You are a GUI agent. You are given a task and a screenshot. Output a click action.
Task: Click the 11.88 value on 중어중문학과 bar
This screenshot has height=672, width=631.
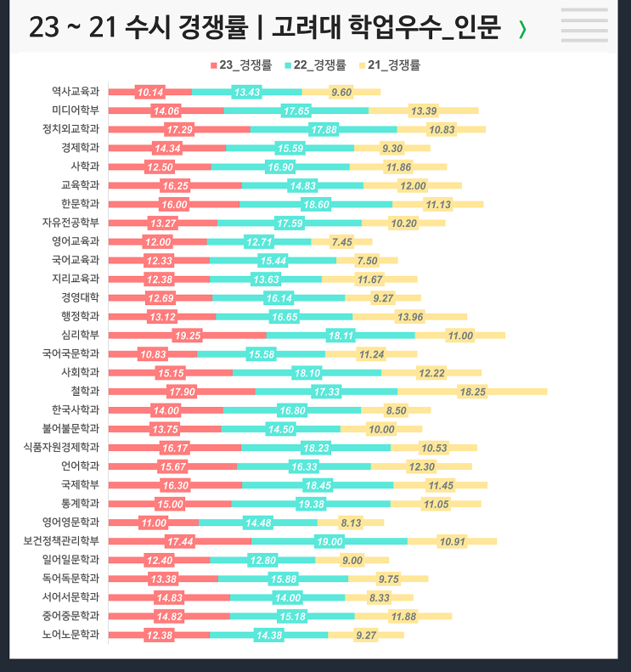click(x=403, y=617)
